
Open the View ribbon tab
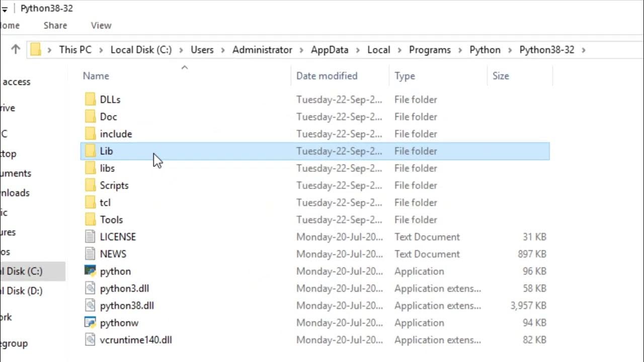(101, 25)
